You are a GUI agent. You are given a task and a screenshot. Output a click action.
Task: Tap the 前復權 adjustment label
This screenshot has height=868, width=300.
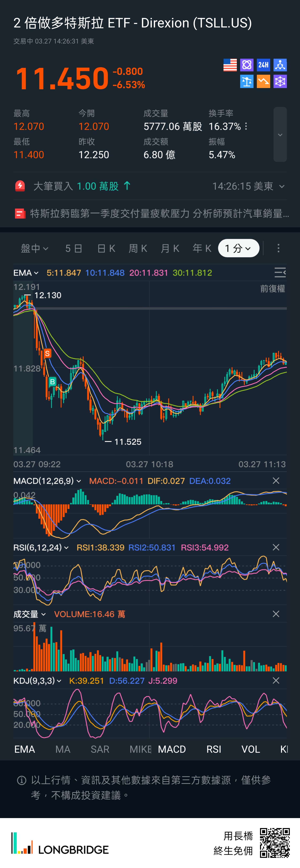[x=272, y=289]
